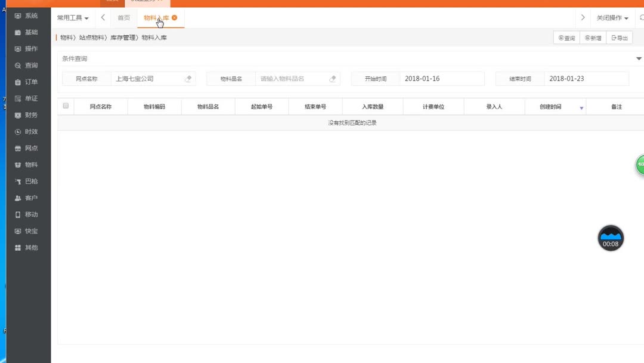Close the 物料入库 tab
This screenshot has width=644, height=363.
coord(174,18)
